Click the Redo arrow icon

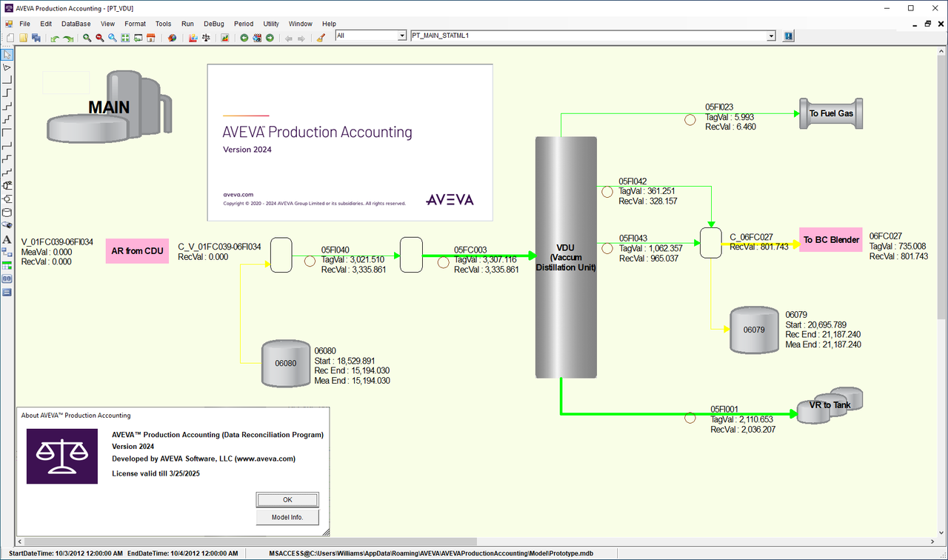[68, 38]
